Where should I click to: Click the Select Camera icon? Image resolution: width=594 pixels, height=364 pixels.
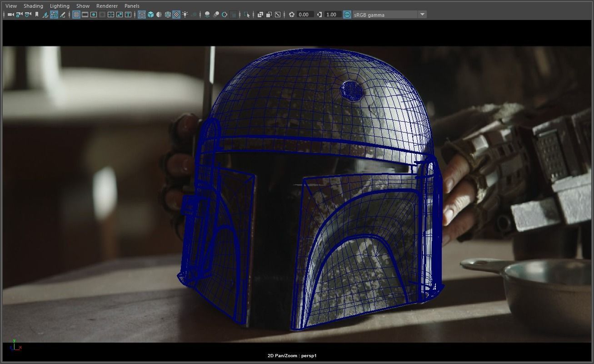pyautogui.click(x=10, y=15)
